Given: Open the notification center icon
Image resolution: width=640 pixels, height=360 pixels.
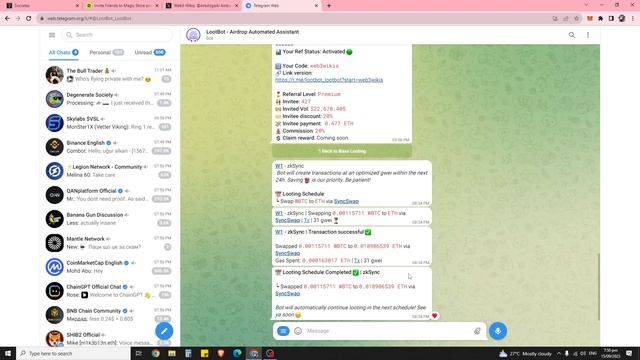Looking at the screenshot, I should click(x=629, y=353).
